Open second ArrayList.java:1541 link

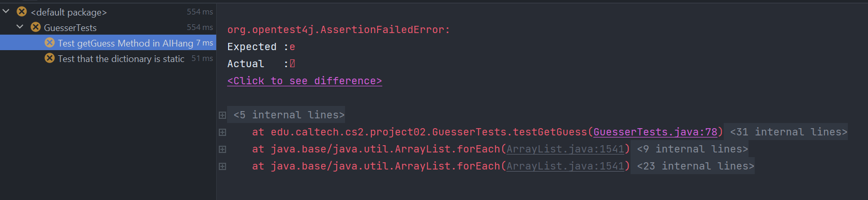click(565, 166)
